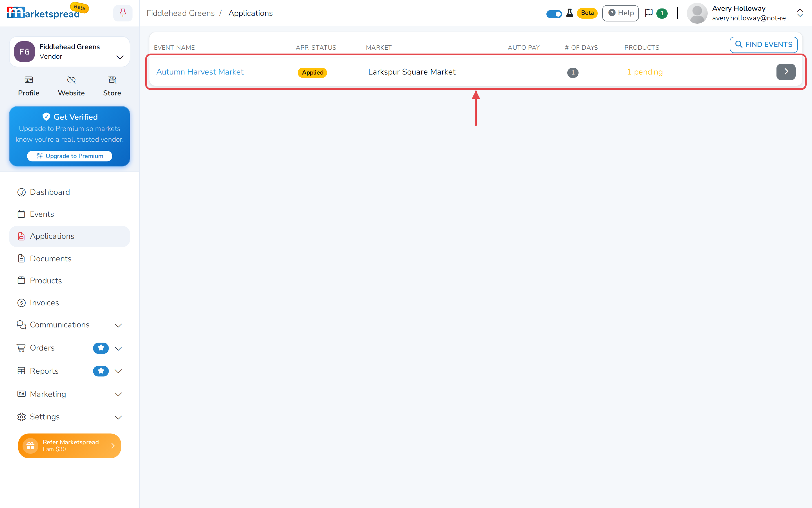Click the Refer Marketspread gift icon

30,446
